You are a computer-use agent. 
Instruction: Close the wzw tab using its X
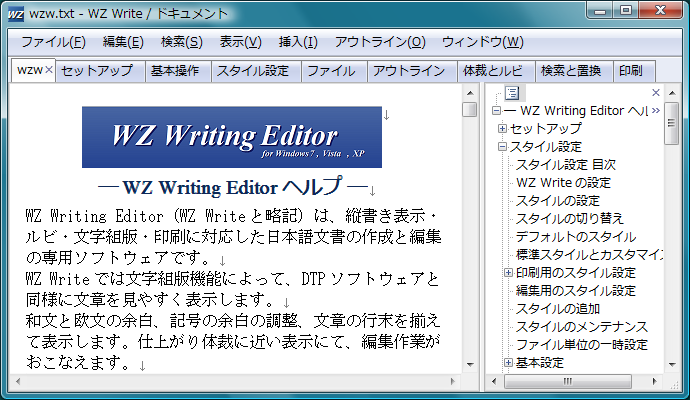[x=49, y=70]
